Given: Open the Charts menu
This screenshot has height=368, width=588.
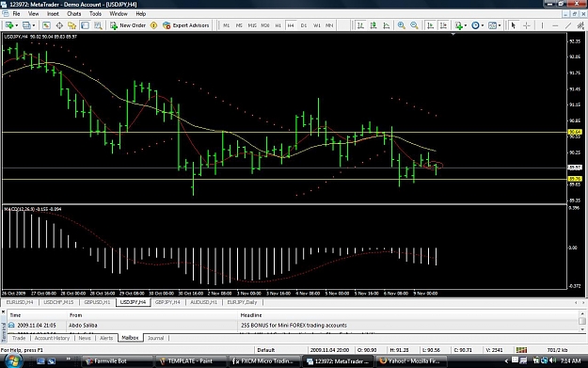Looking at the screenshot, I should point(74,14).
